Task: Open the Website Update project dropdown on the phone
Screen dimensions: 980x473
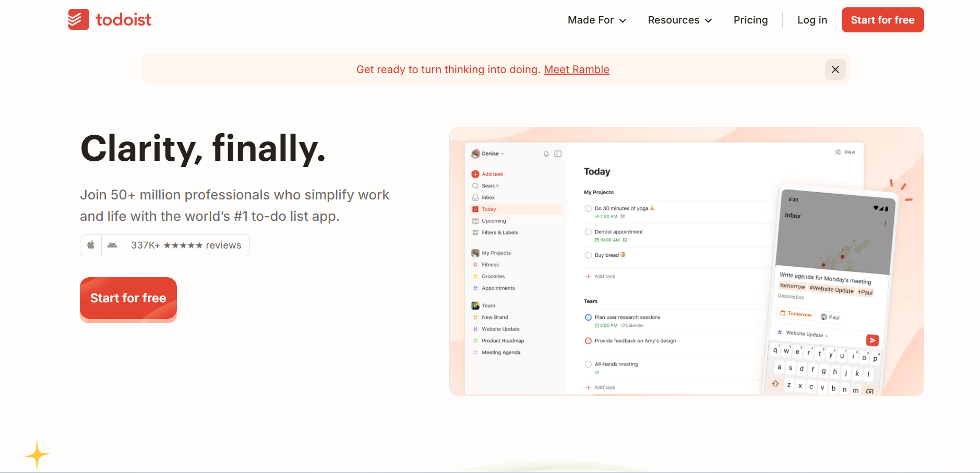Action: pyautogui.click(x=803, y=333)
